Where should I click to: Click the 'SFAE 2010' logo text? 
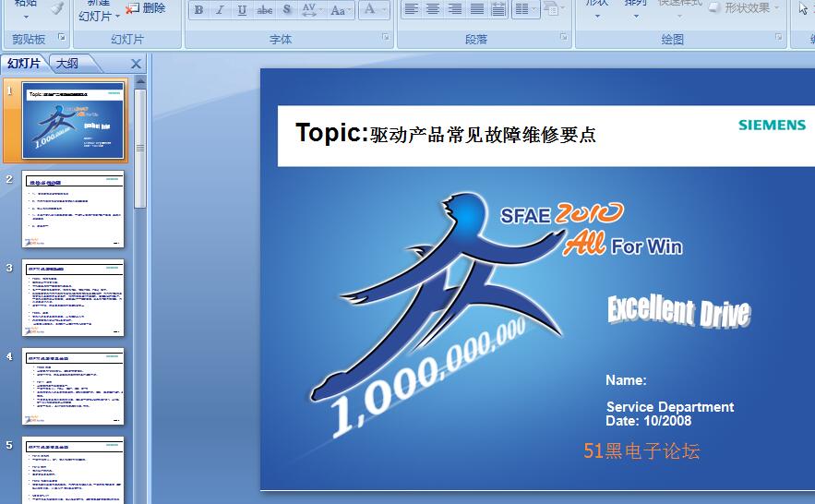[561, 213]
